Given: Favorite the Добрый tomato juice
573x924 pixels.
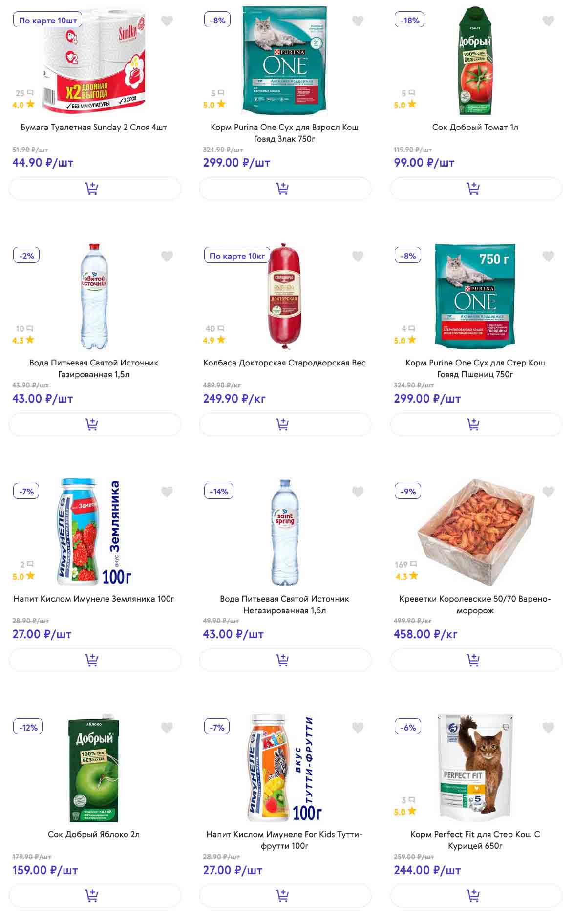Looking at the screenshot, I should click(x=549, y=21).
